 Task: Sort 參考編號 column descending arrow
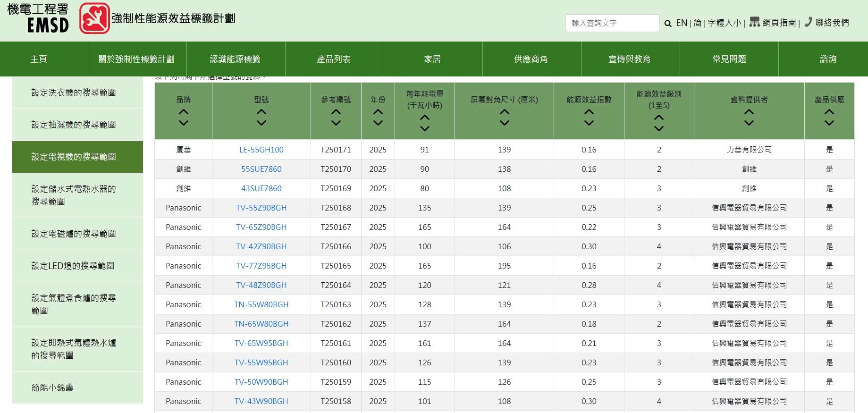(x=336, y=123)
